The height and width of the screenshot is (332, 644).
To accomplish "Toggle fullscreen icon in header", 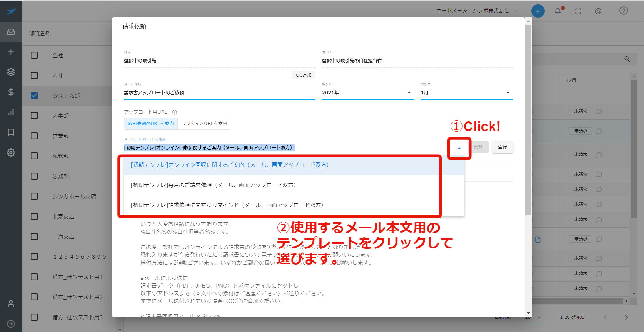I will tap(578, 11).
